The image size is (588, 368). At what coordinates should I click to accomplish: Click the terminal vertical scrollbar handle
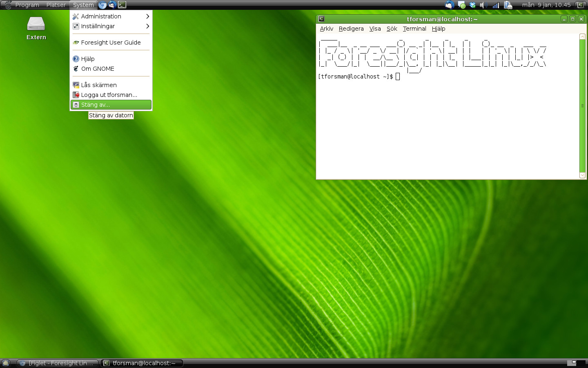[583, 106]
